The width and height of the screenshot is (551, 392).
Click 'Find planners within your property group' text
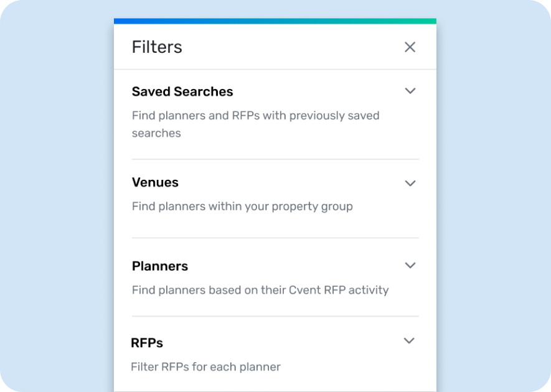242,207
